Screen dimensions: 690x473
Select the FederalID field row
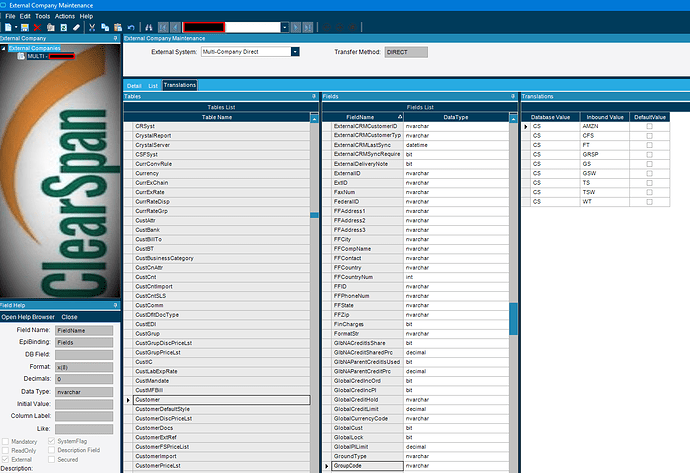point(416,202)
